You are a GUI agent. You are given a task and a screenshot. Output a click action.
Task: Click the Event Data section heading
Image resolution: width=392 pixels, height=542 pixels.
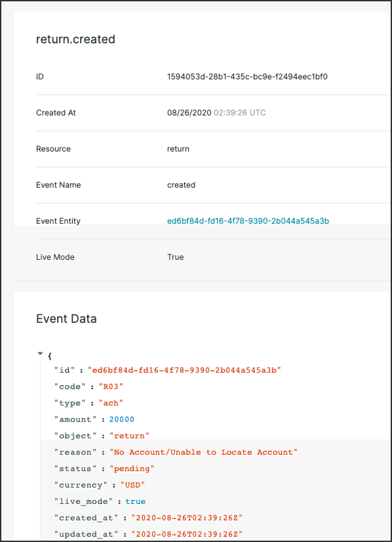point(66,318)
